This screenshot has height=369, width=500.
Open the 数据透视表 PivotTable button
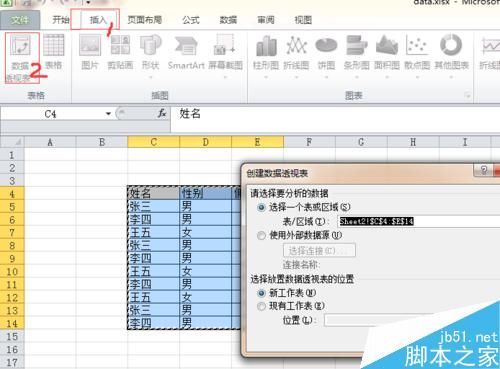(x=22, y=57)
